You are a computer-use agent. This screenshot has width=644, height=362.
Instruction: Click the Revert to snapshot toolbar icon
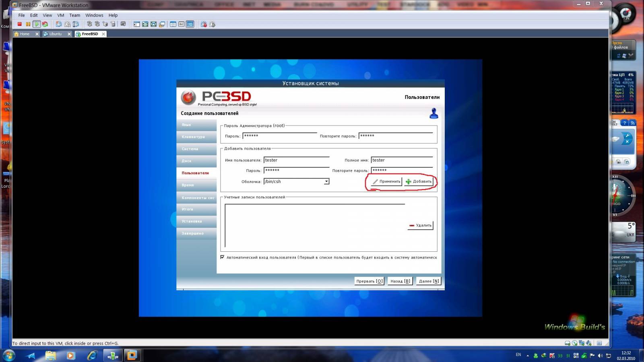(67, 24)
